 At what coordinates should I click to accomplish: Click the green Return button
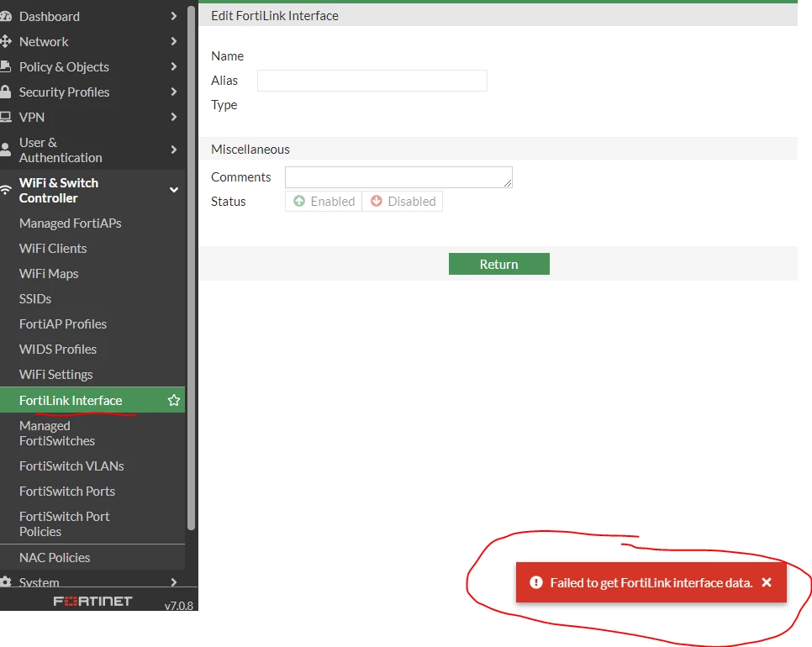(x=498, y=264)
